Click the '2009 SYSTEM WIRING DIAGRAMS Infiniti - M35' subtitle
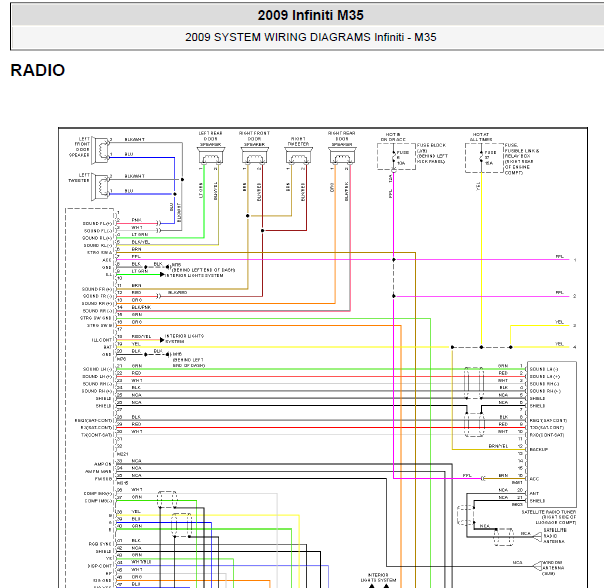The height and width of the screenshot is (588, 604). (310, 37)
